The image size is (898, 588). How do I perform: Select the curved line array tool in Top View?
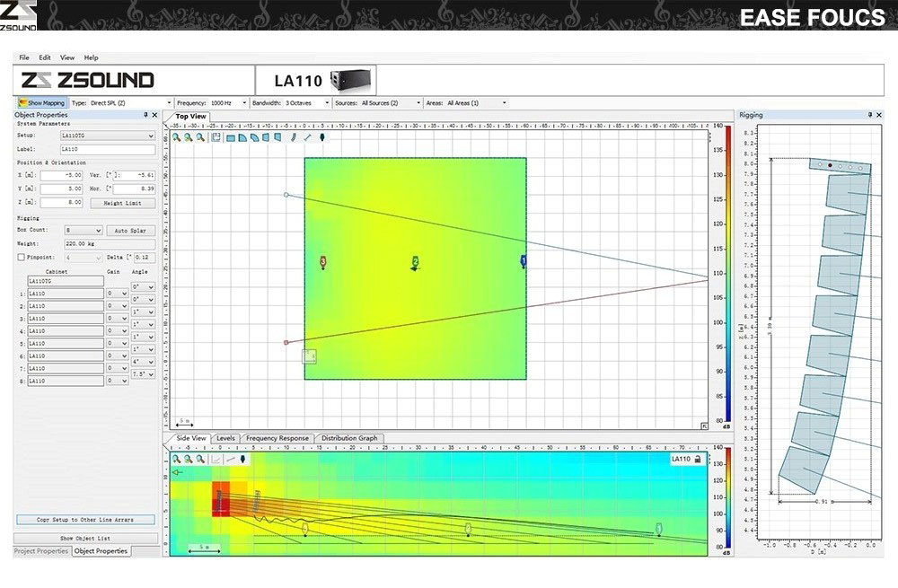click(x=294, y=137)
